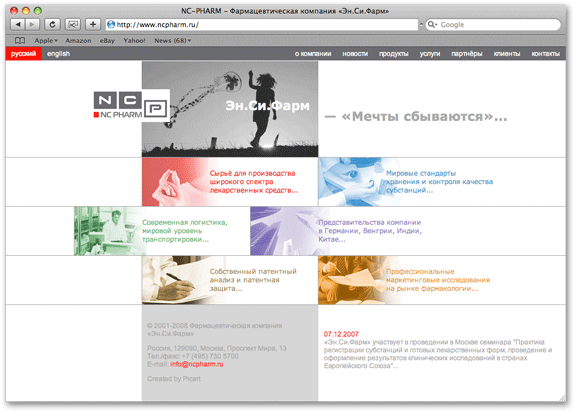Open the Amazon bookmark link

pyautogui.click(x=78, y=41)
